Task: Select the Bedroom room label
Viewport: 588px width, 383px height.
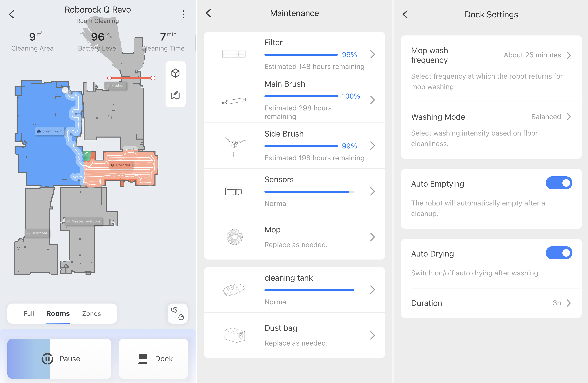Action: [x=37, y=233]
